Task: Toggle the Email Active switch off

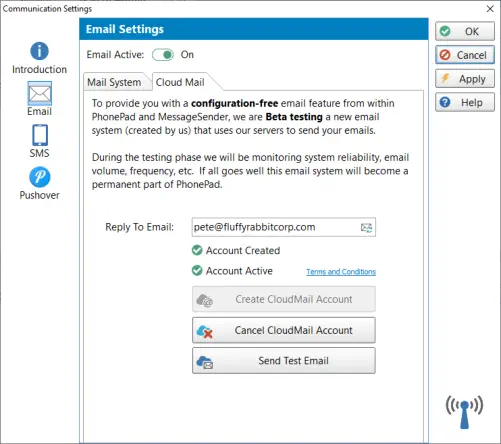Action: [163, 55]
